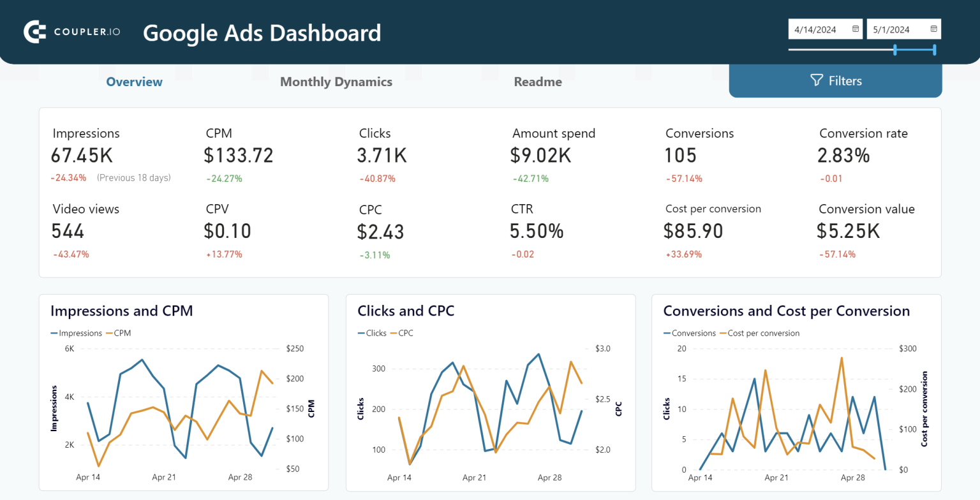Expand the Filters panel

[835, 80]
